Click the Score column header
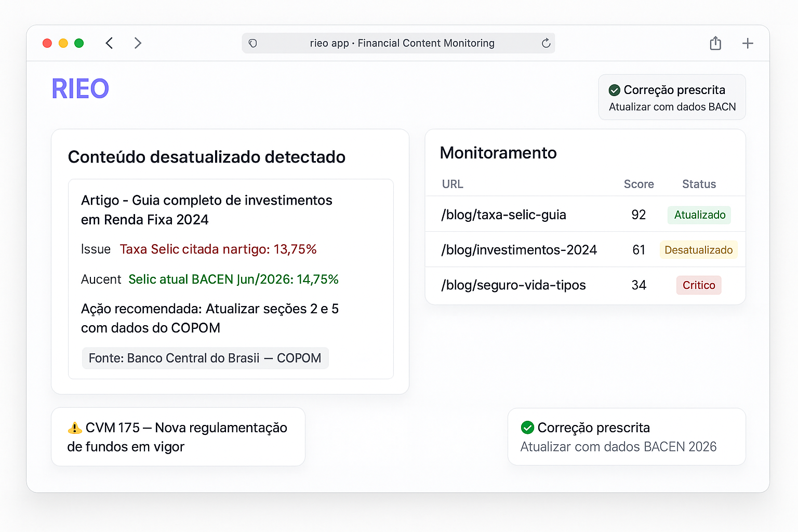Image resolution: width=798 pixels, height=532 pixels. (639, 184)
